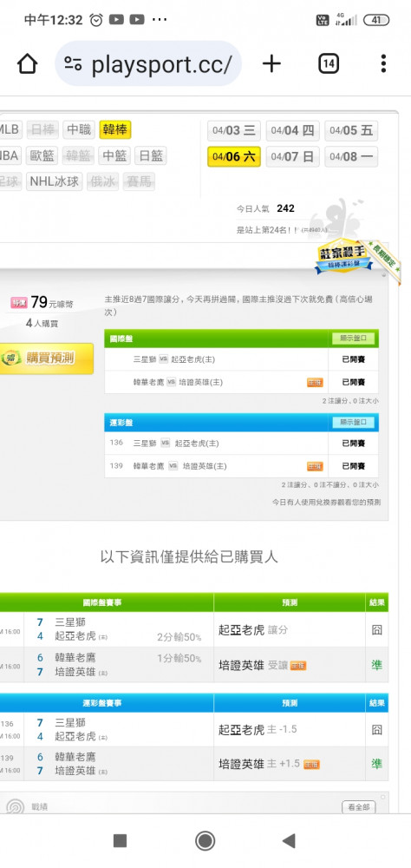Viewport: 411px width, 868px height.
Task: Select the 中職 league tab
Action: coord(79,130)
